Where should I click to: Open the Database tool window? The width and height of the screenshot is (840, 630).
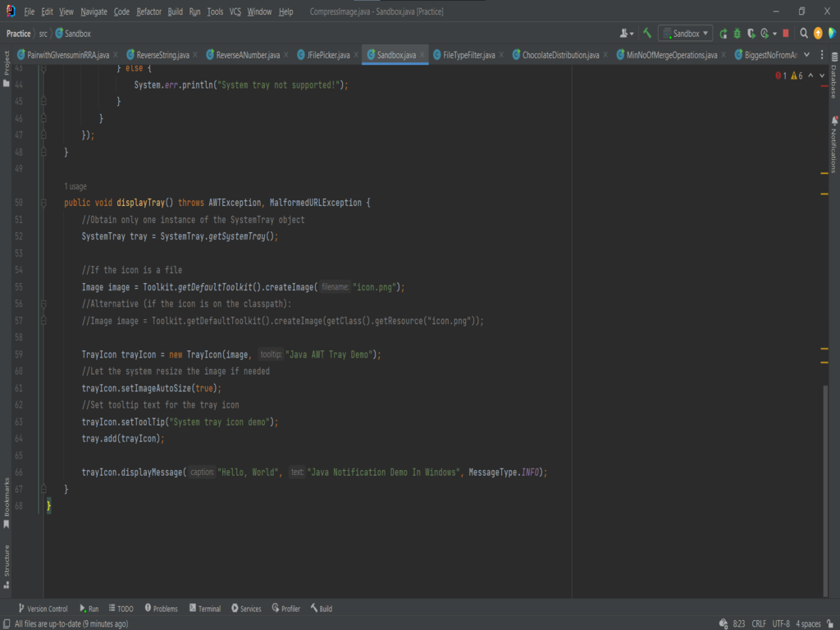(834, 75)
